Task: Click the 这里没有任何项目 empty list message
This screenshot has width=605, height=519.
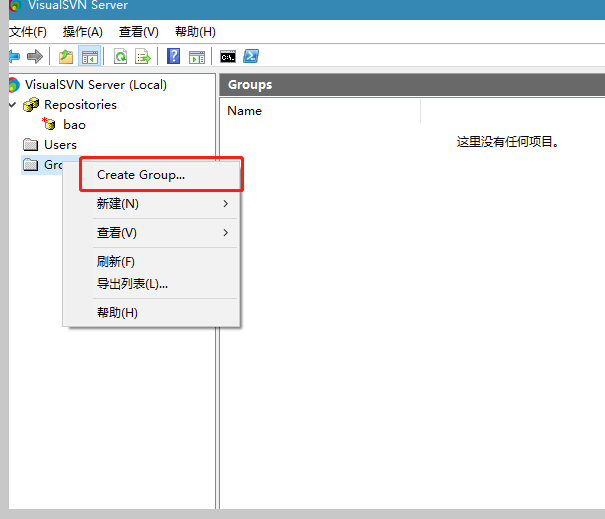Action: tap(507, 142)
